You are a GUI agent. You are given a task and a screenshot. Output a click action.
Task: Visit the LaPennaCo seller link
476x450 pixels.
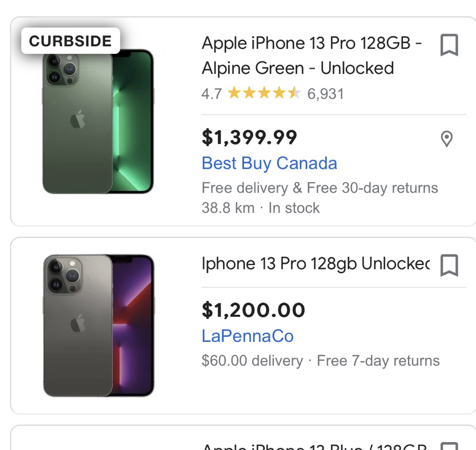click(x=248, y=336)
